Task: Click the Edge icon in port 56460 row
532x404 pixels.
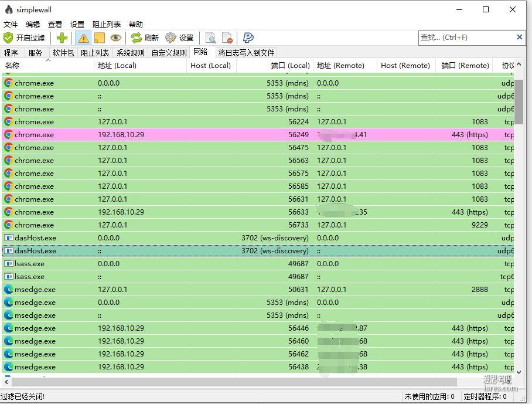Action: pyautogui.click(x=8, y=341)
